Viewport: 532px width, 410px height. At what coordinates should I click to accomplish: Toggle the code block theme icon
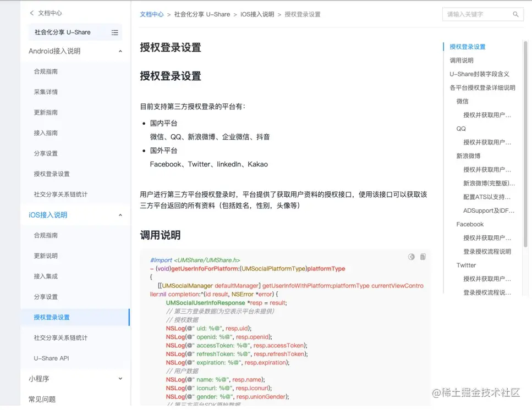(411, 257)
